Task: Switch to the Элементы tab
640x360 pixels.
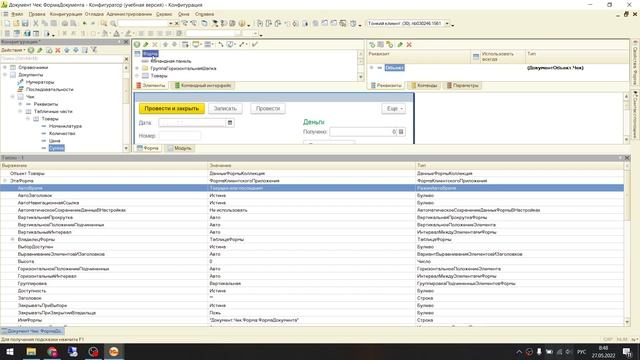Action: point(151,85)
